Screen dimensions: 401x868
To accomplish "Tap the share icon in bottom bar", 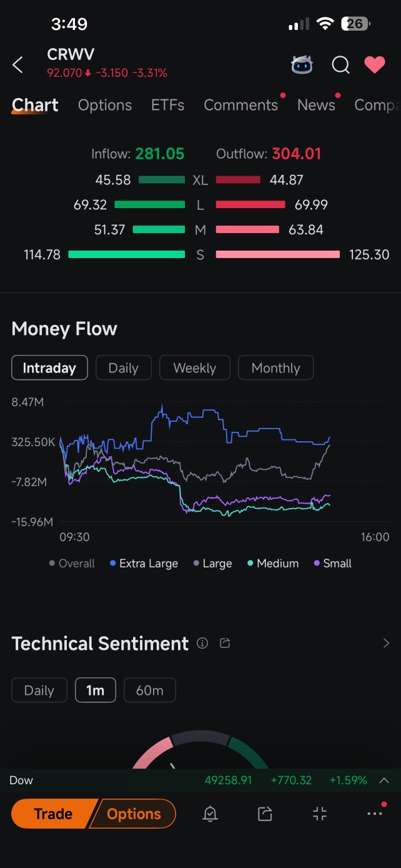I will click(265, 814).
